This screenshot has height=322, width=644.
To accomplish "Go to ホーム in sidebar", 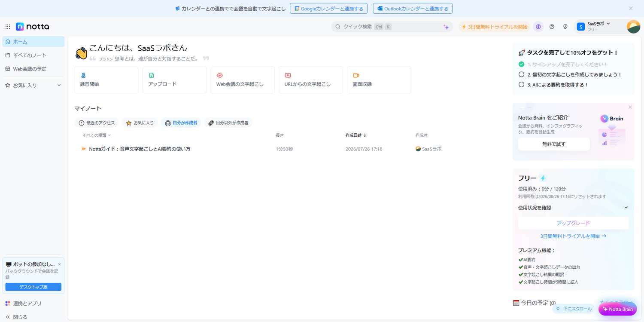I will 33,42.
